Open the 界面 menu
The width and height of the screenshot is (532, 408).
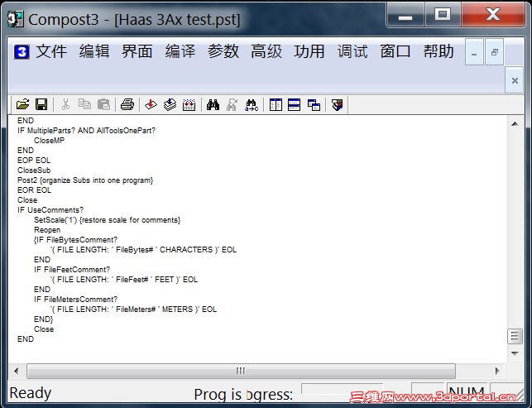tap(137, 51)
